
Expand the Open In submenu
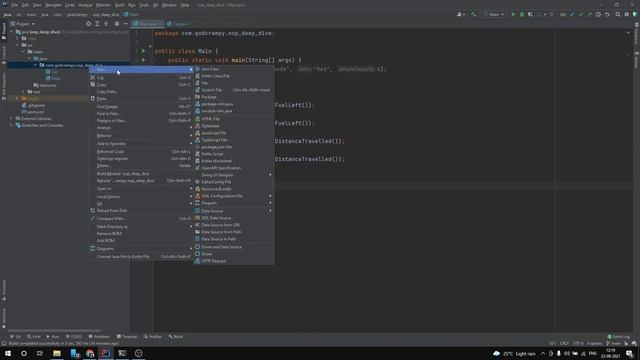coord(141,189)
